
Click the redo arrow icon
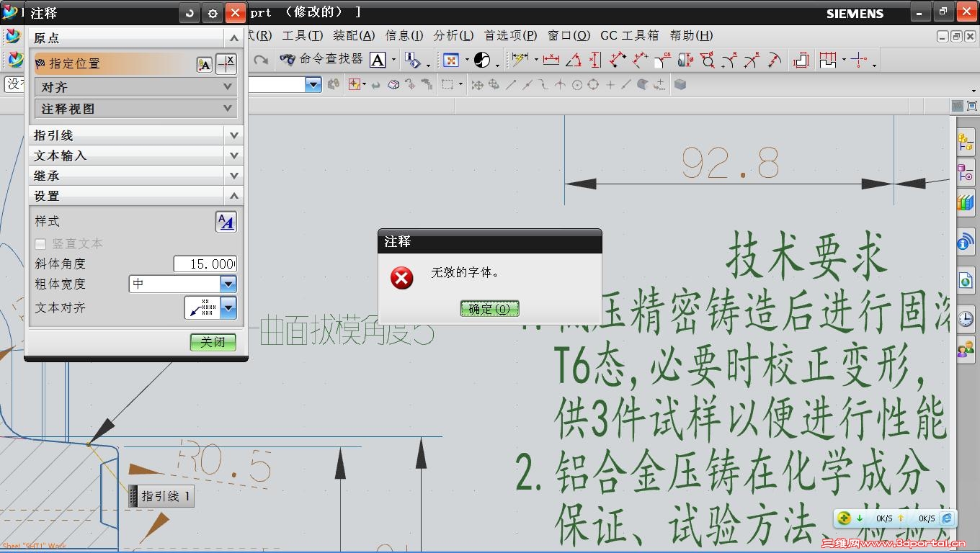(x=261, y=60)
